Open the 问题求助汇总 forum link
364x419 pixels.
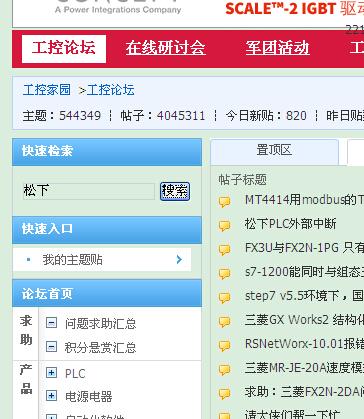coord(100,323)
